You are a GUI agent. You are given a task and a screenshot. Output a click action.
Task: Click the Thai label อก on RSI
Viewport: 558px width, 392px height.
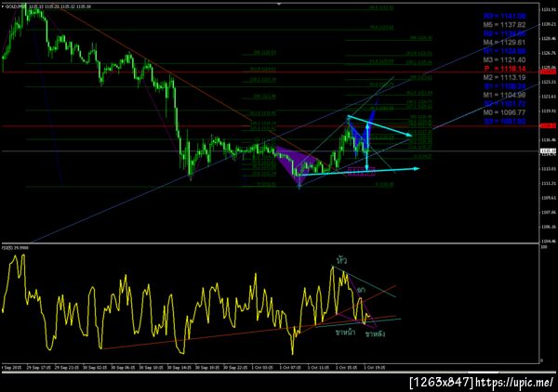click(x=361, y=290)
